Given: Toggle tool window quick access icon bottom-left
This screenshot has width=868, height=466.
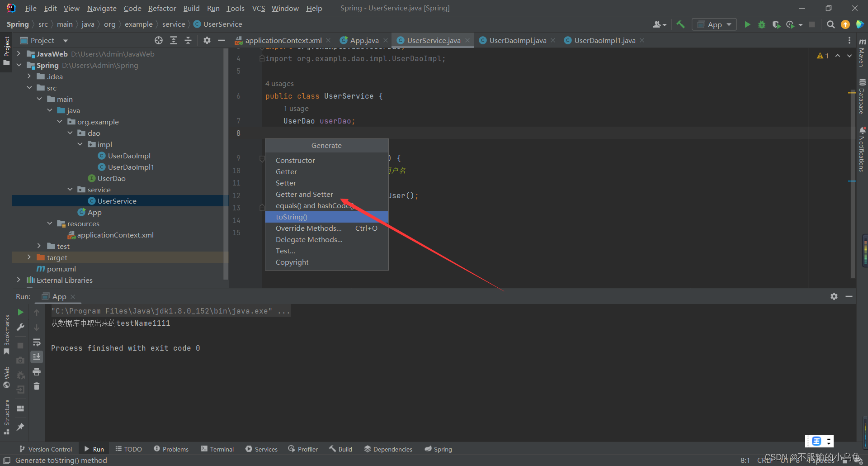Looking at the screenshot, I should tap(6, 460).
